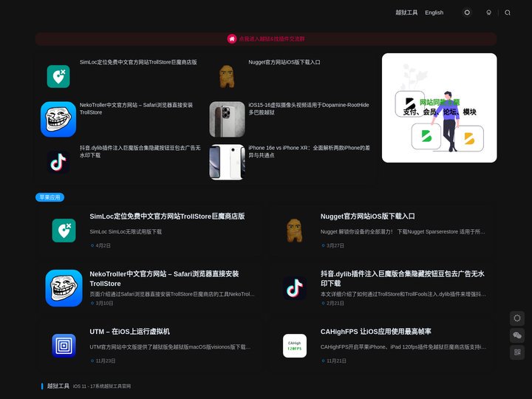Switch language to English
The image size is (532, 399).
click(x=434, y=13)
